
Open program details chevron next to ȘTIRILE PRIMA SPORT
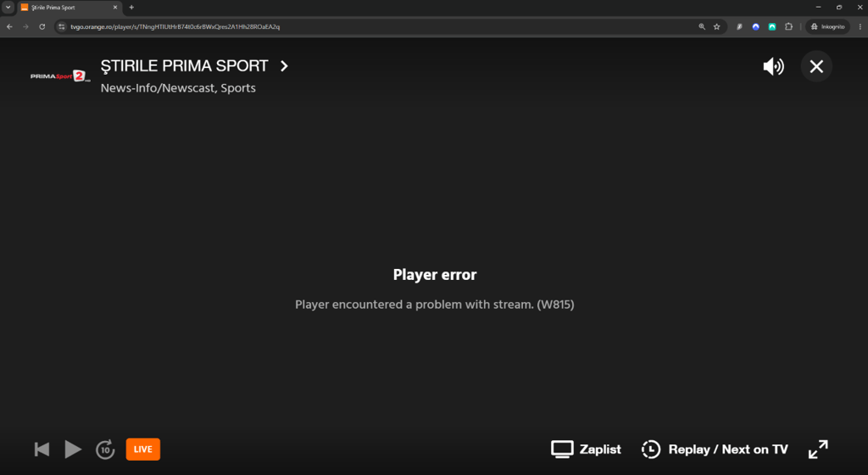(284, 66)
